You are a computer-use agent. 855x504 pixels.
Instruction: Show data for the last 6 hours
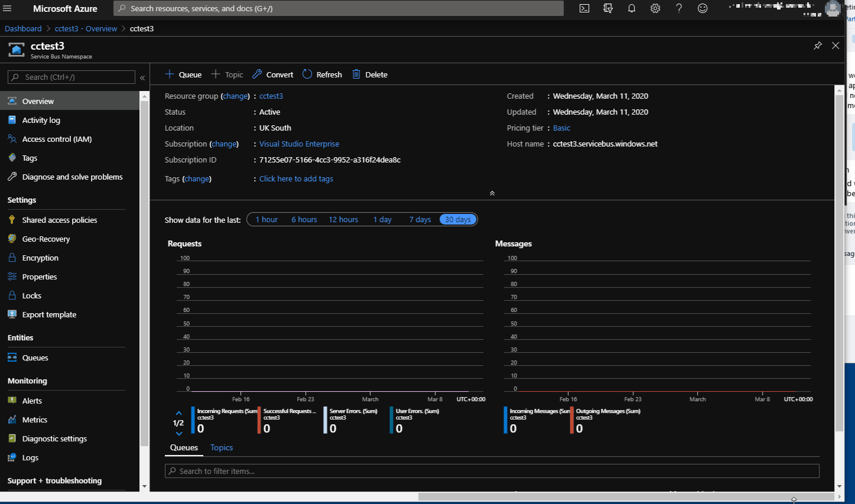coord(304,220)
